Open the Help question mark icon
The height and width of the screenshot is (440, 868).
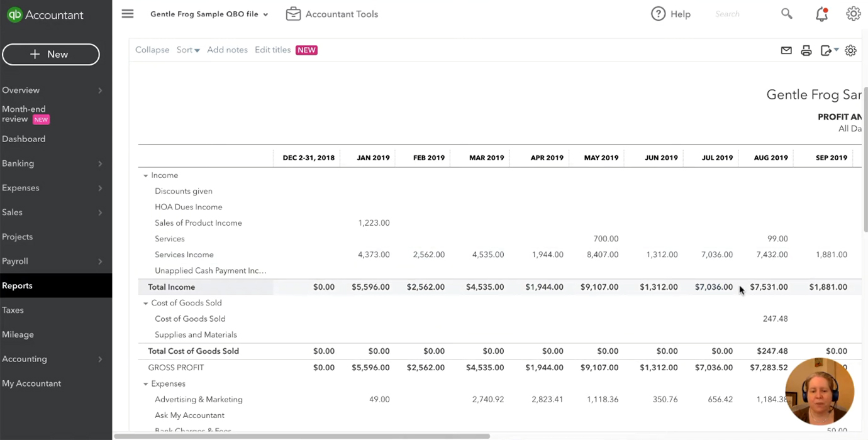[x=670, y=14]
